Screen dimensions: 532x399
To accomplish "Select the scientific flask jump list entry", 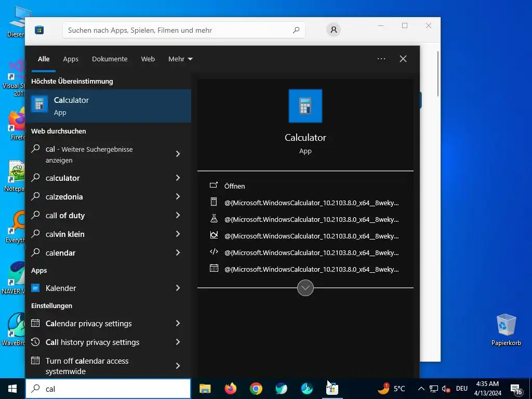I will click(x=305, y=219).
